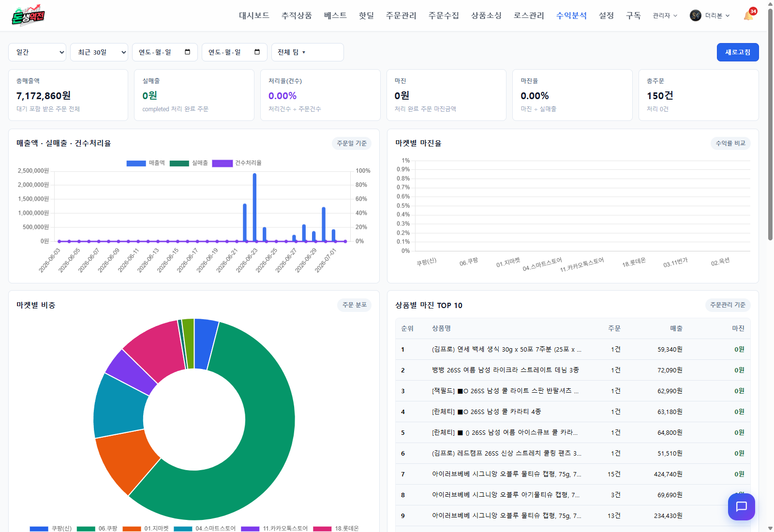The width and height of the screenshot is (774, 532).
Task: Open the 일간 period dropdown
Action: [x=37, y=52]
